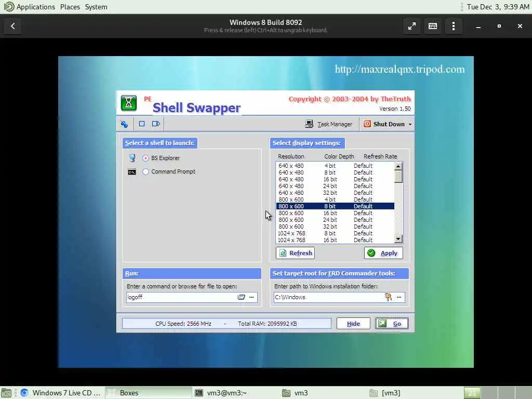This screenshot has height=399, width=532.
Task: Click the BS Explorer shell icon
Action: coord(132,158)
